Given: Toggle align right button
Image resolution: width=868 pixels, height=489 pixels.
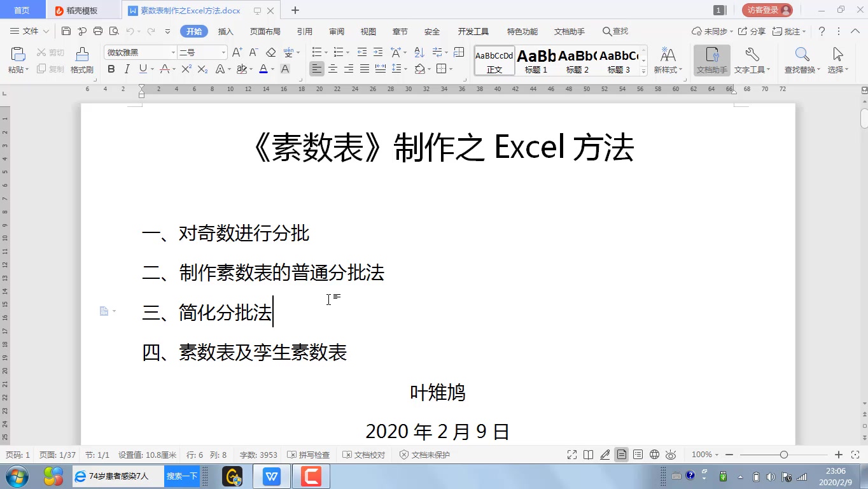Looking at the screenshot, I should coord(348,69).
